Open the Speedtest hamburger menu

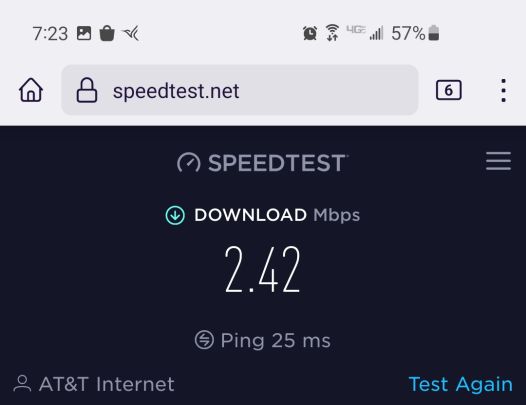[498, 161]
